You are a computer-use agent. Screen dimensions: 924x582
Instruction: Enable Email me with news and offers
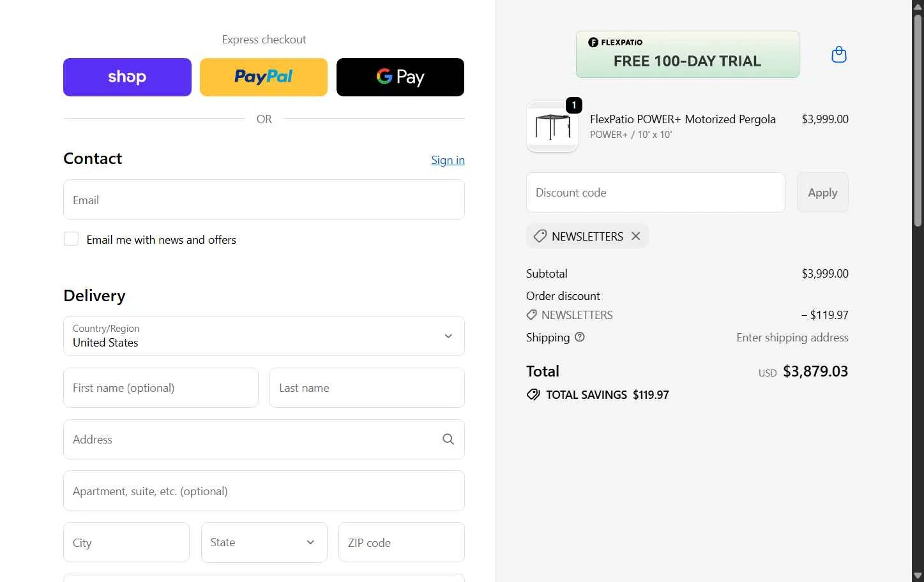coord(71,239)
